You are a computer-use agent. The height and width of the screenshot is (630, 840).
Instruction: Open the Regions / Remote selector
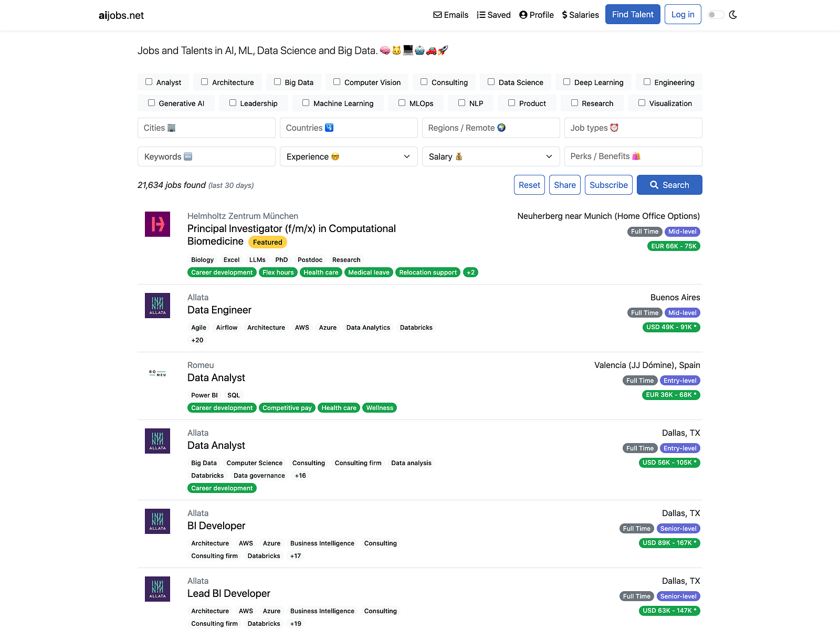491,128
